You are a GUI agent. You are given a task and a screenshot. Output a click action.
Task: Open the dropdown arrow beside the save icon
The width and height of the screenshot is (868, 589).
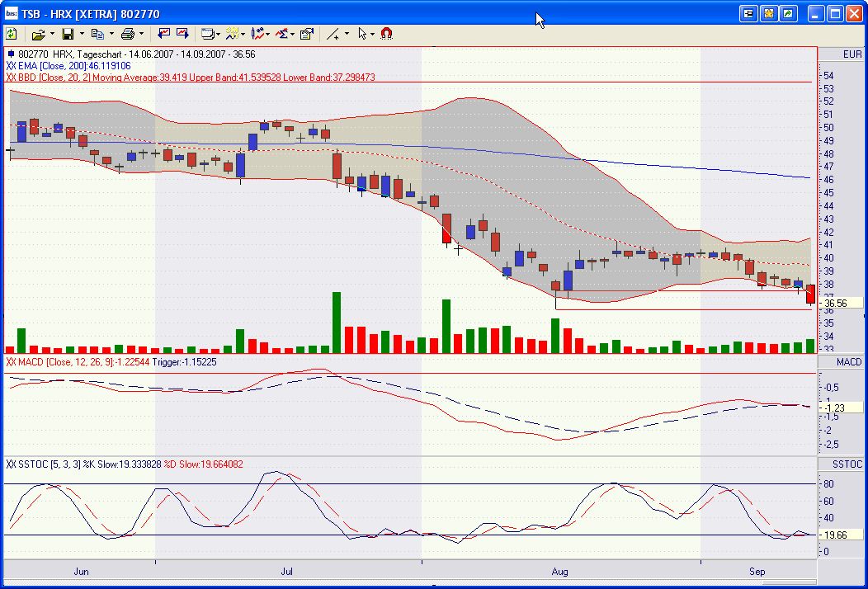80,34
